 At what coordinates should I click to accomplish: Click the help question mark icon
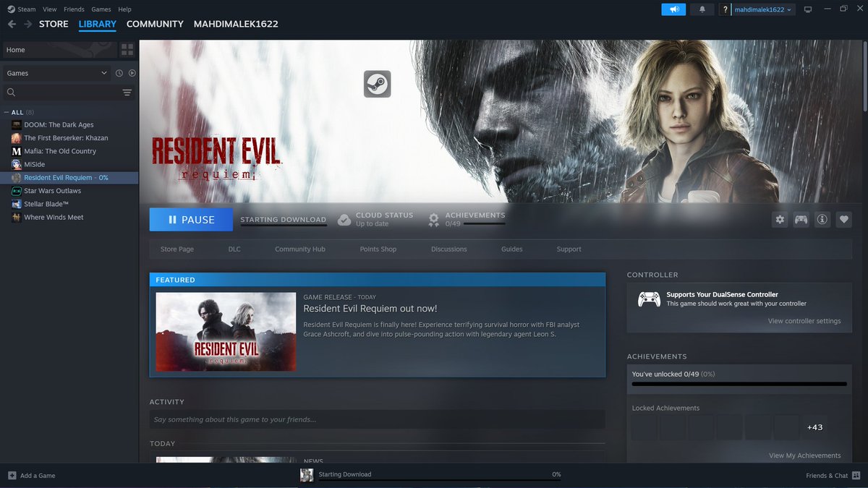pyautogui.click(x=725, y=9)
